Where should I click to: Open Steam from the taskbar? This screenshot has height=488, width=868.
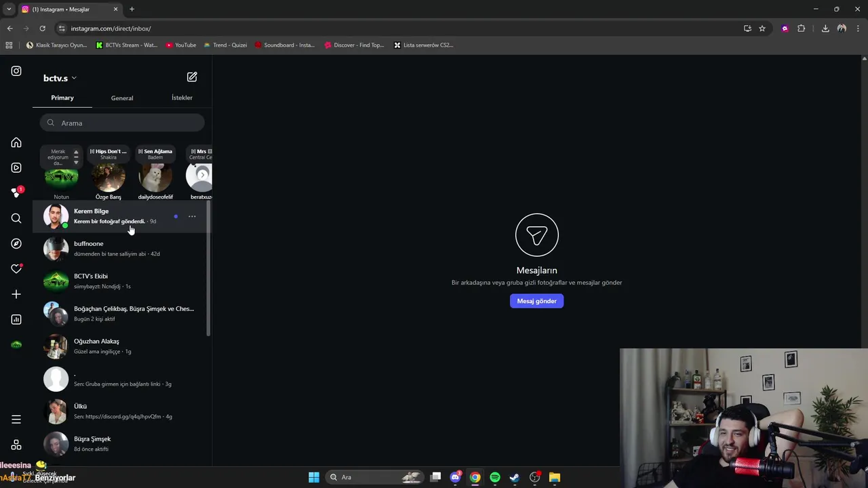point(515,477)
